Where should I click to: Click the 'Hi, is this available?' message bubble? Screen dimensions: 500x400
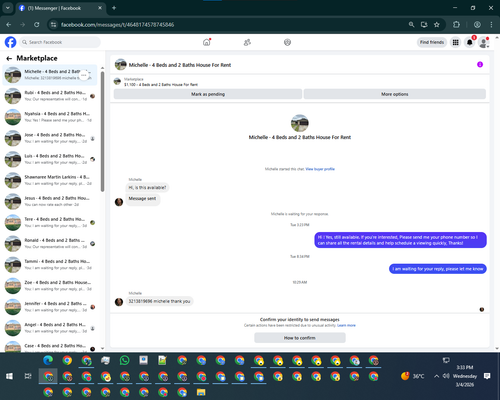tap(147, 188)
